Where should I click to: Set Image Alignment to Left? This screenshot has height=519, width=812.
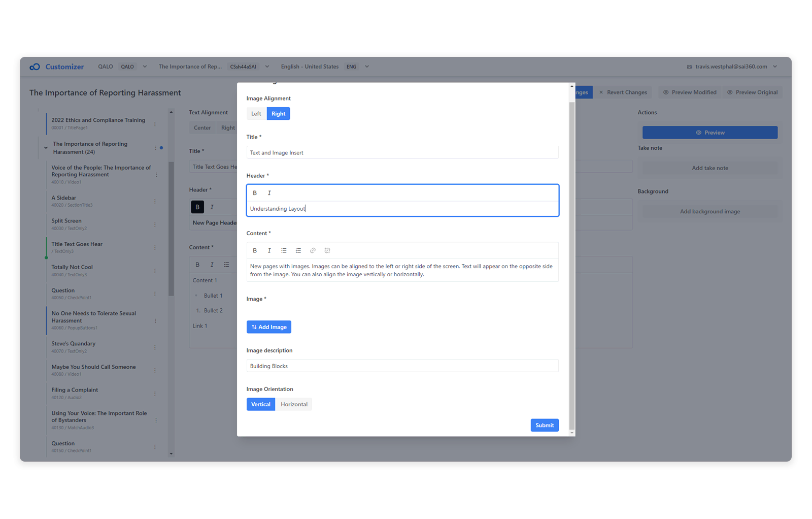tap(256, 114)
